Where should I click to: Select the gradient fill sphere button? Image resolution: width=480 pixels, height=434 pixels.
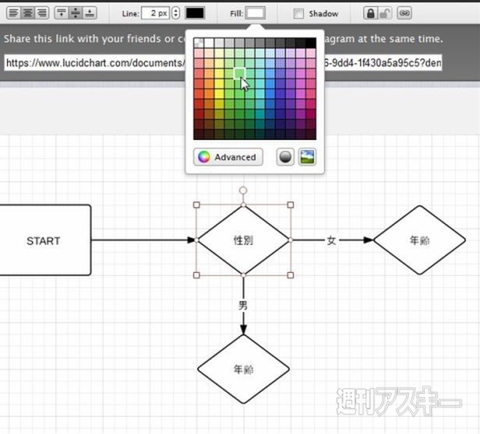pyautogui.click(x=285, y=157)
